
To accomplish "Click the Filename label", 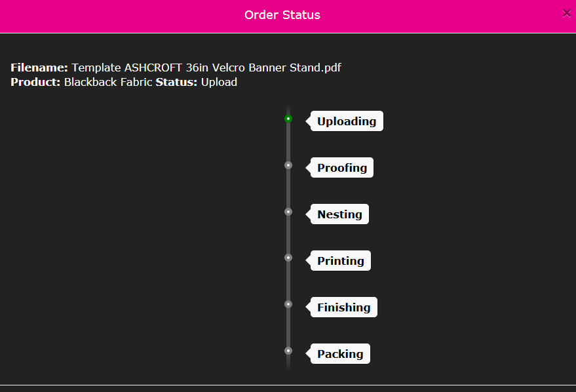I will [x=39, y=68].
